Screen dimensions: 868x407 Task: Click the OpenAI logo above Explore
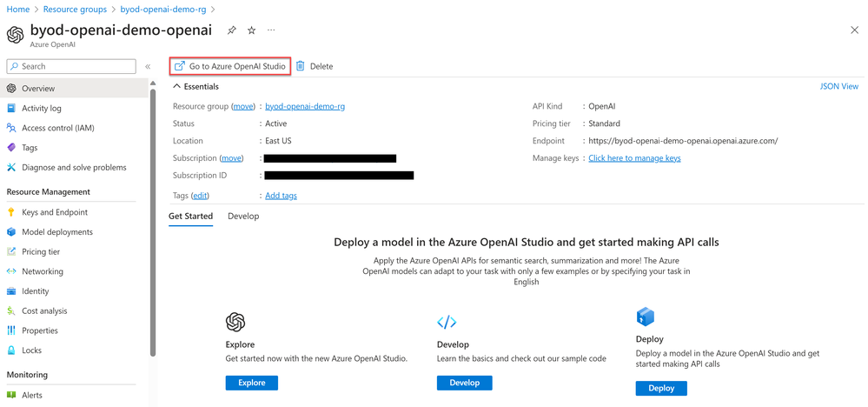click(235, 321)
